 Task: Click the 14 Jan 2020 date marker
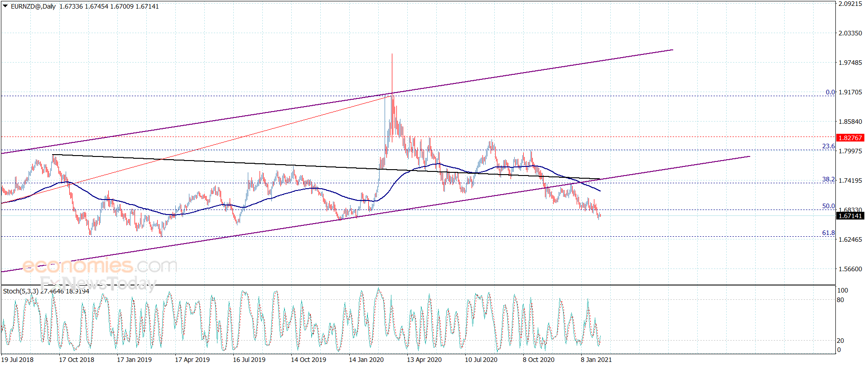click(x=366, y=360)
